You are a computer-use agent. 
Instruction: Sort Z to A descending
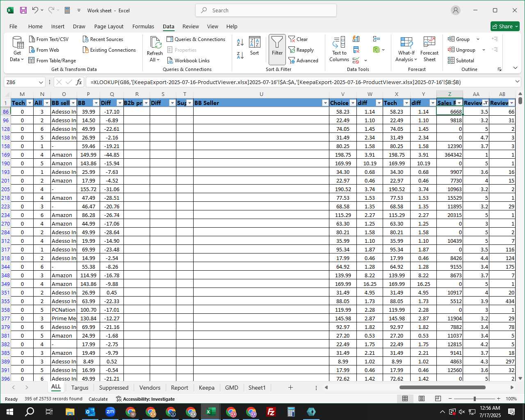[x=240, y=55]
